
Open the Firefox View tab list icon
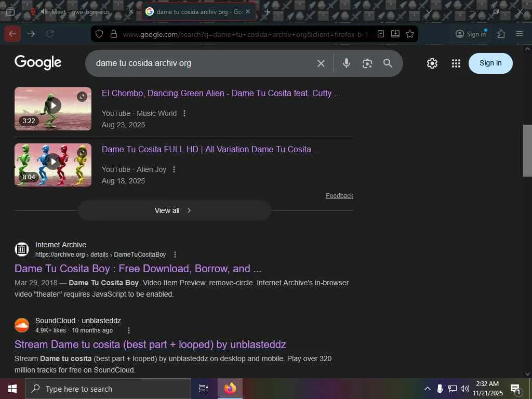click(x=10, y=12)
